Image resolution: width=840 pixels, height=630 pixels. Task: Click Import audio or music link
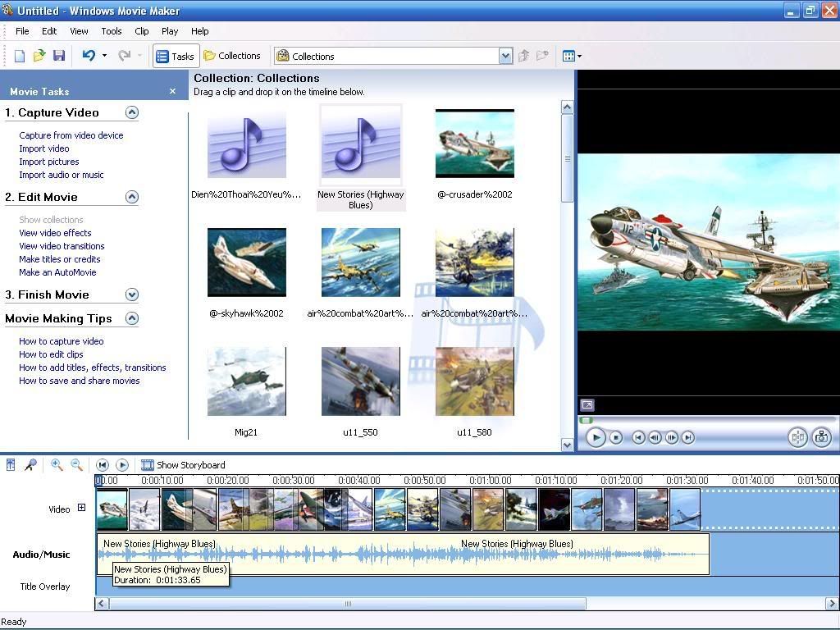click(x=61, y=175)
